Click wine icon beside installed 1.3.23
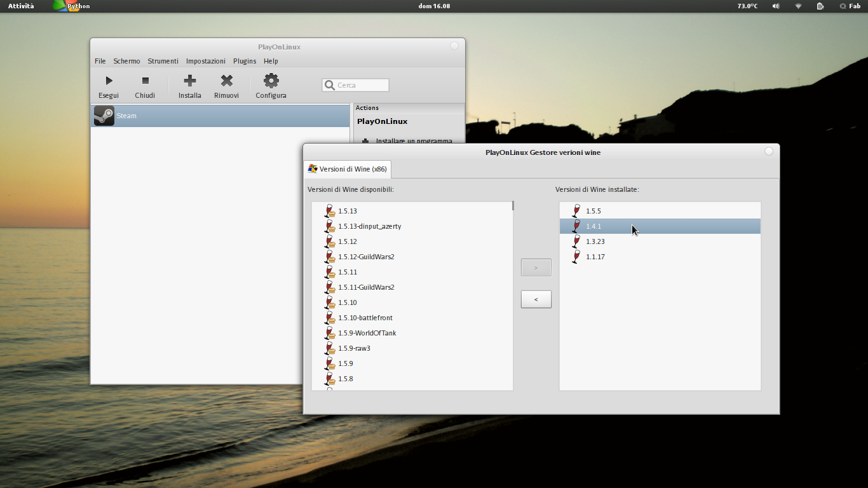The width and height of the screenshot is (868, 488). coord(576,241)
